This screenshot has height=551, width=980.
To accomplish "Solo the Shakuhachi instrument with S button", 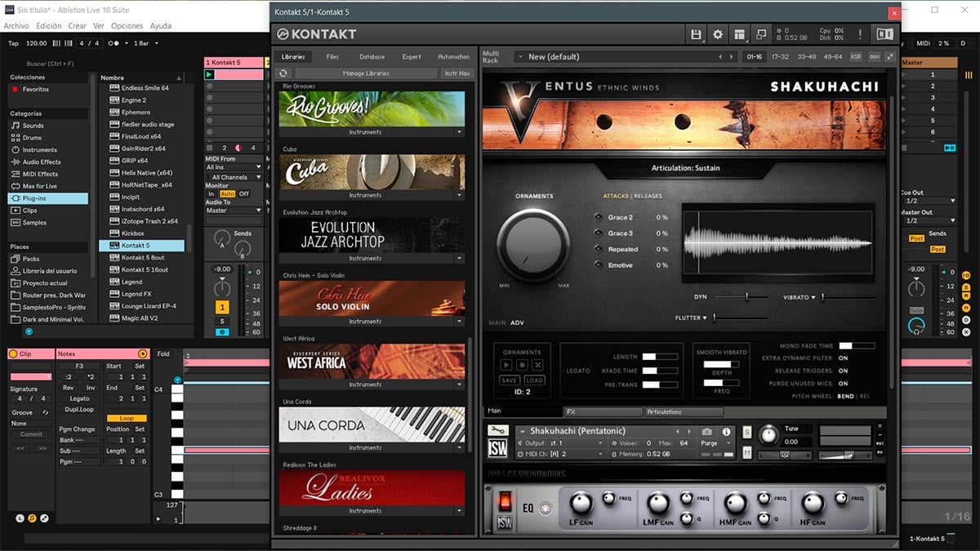I will coord(747,431).
